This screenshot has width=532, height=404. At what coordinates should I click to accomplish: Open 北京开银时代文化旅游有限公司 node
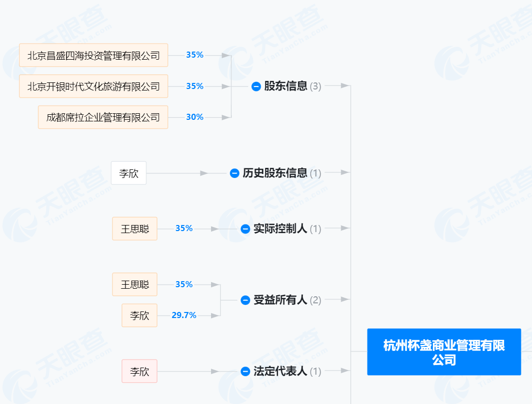(x=94, y=86)
